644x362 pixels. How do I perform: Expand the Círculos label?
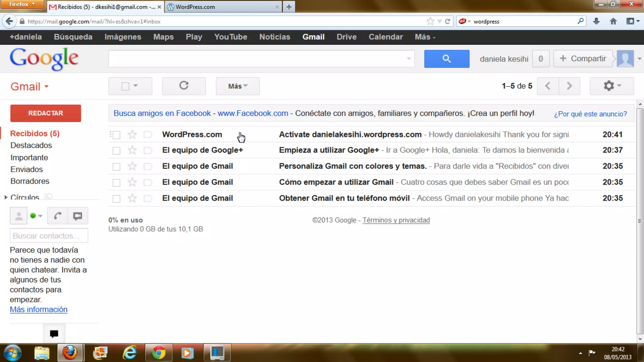pos(6,197)
